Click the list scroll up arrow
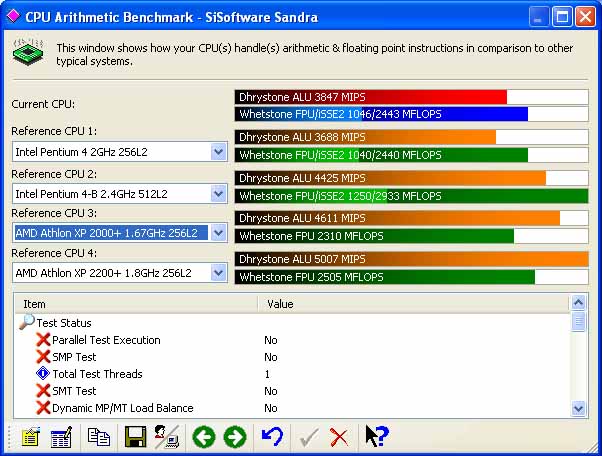The height and width of the screenshot is (456, 602). (x=579, y=303)
